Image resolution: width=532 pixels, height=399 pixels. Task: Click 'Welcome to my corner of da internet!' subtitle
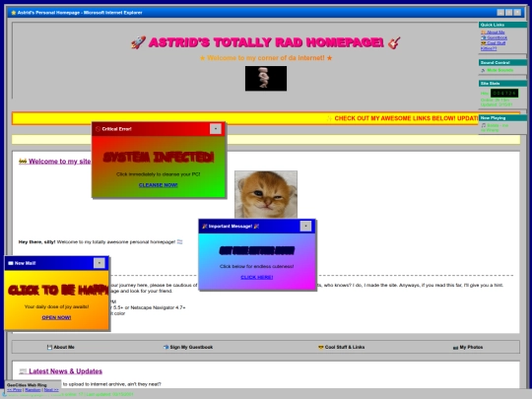(266, 58)
